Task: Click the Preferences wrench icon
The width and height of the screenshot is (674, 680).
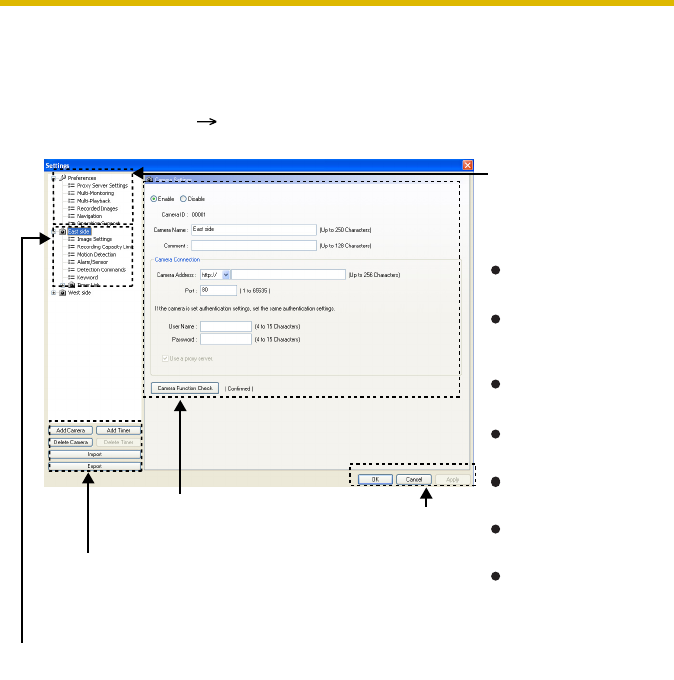Action: click(x=62, y=178)
